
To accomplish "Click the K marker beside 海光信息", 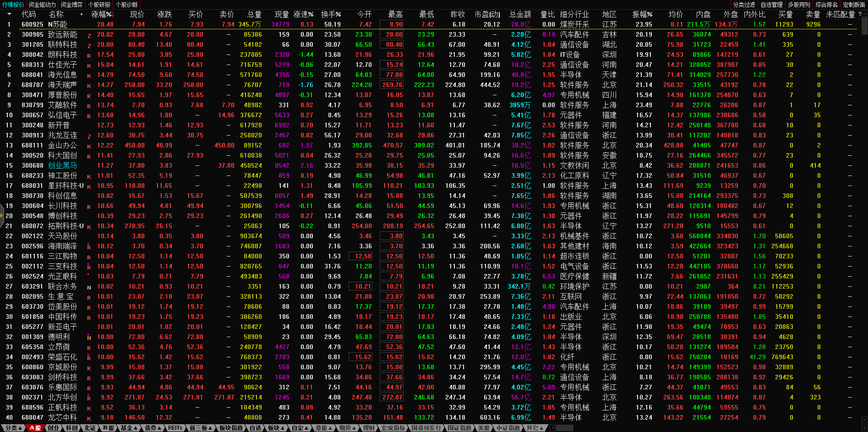I will [89, 76].
